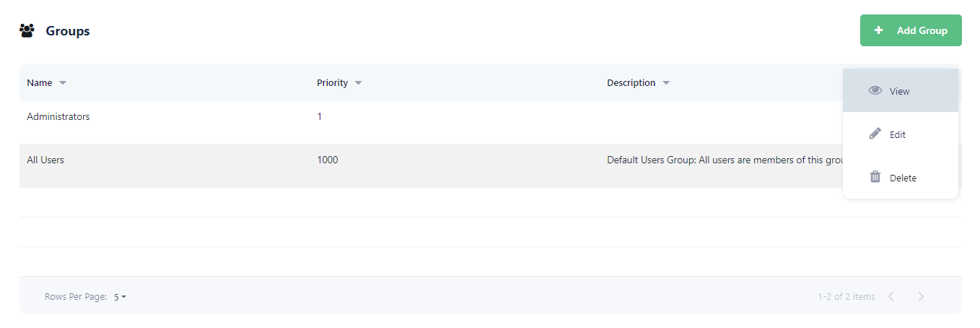Click the Administrators group name

[58, 116]
